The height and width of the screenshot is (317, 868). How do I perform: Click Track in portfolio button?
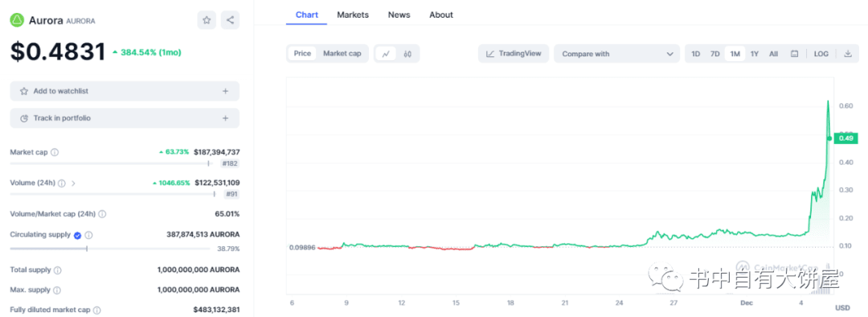(125, 118)
